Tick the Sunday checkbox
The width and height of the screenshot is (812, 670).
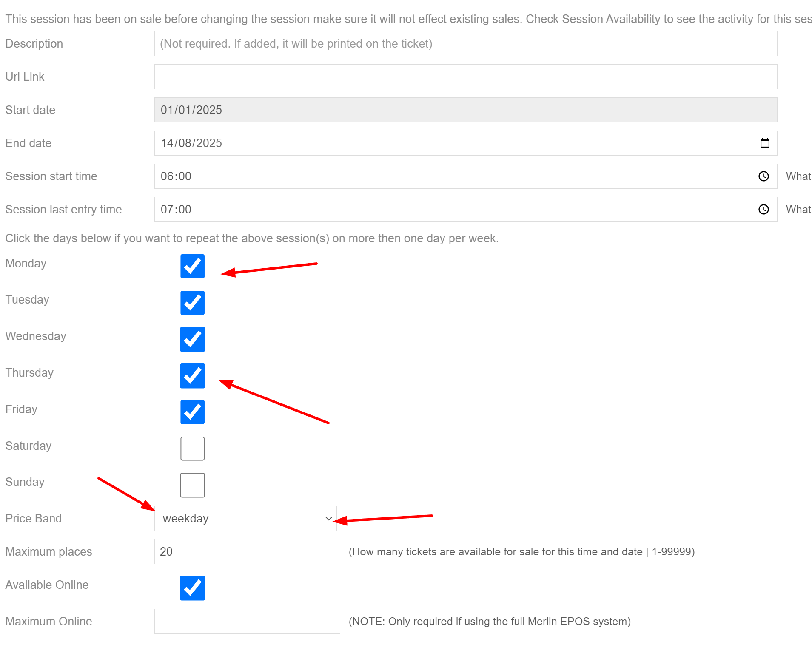point(192,485)
